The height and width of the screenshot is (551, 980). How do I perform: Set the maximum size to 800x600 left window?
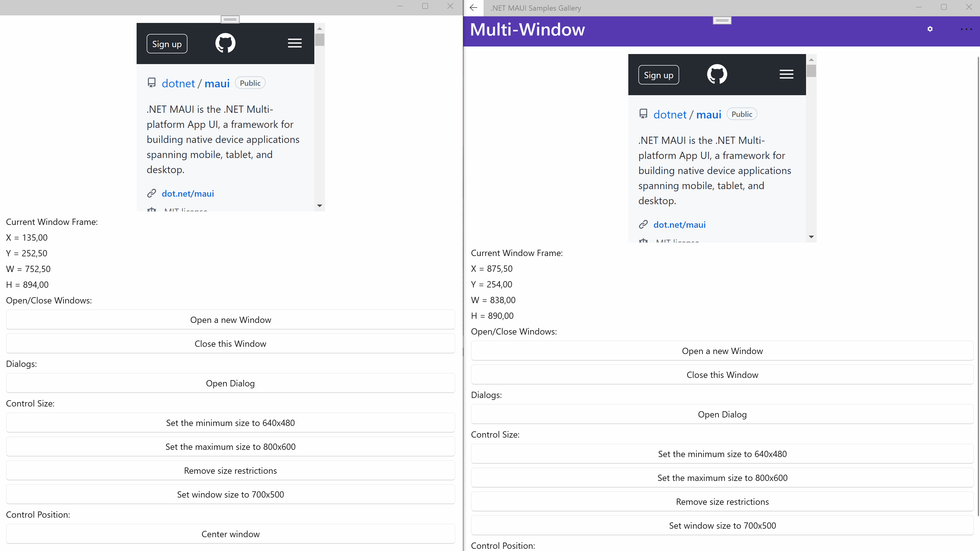coord(230,447)
